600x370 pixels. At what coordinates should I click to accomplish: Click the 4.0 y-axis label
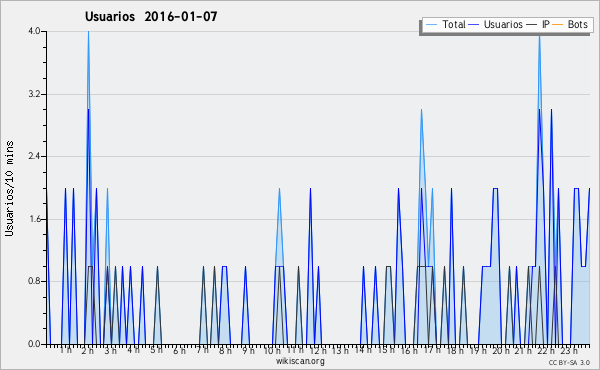pos(34,31)
